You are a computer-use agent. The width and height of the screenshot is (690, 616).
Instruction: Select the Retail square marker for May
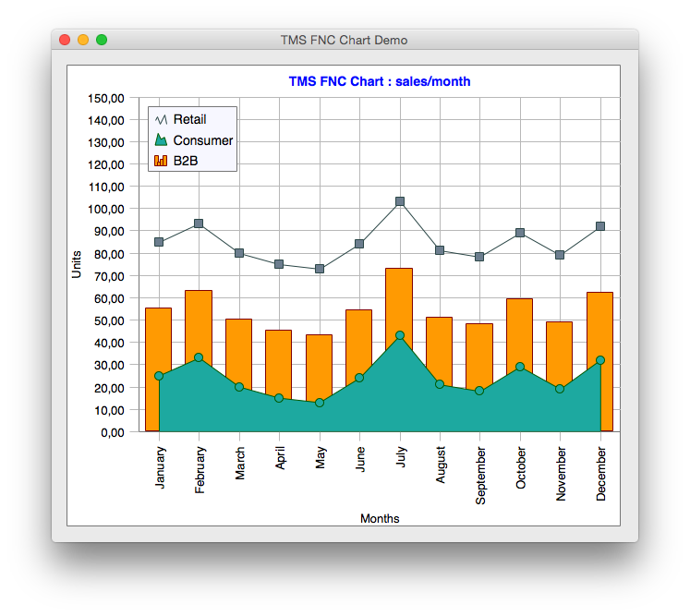pos(320,269)
